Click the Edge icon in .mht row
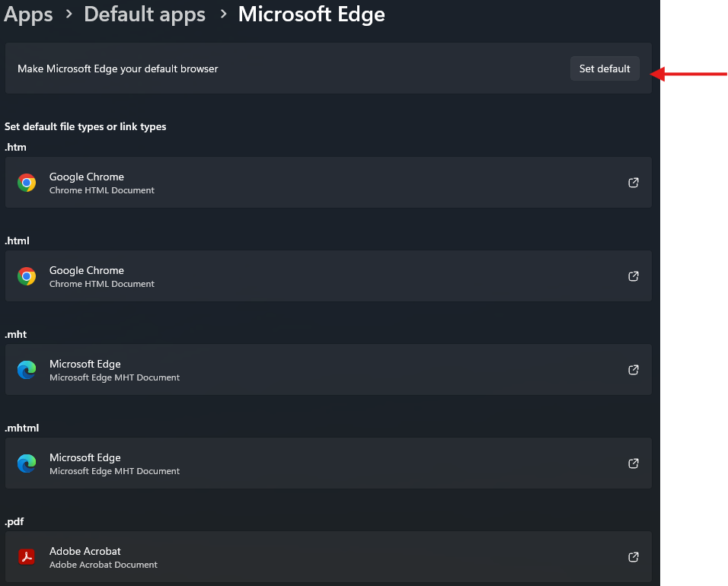Screen dimensions: 728x586 [27, 370]
